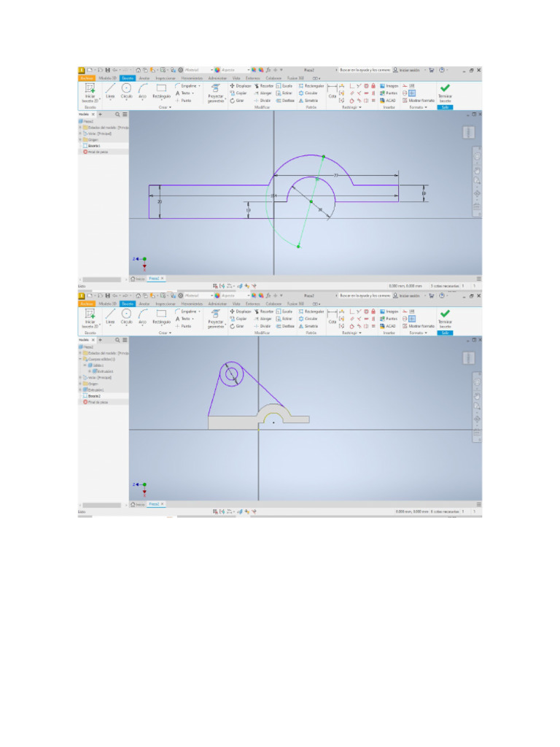Image resolution: width=560 pixels, height=747 pixels.
Task: Select Extrusión1 in bottom window browser
Action: click(93, 390)
